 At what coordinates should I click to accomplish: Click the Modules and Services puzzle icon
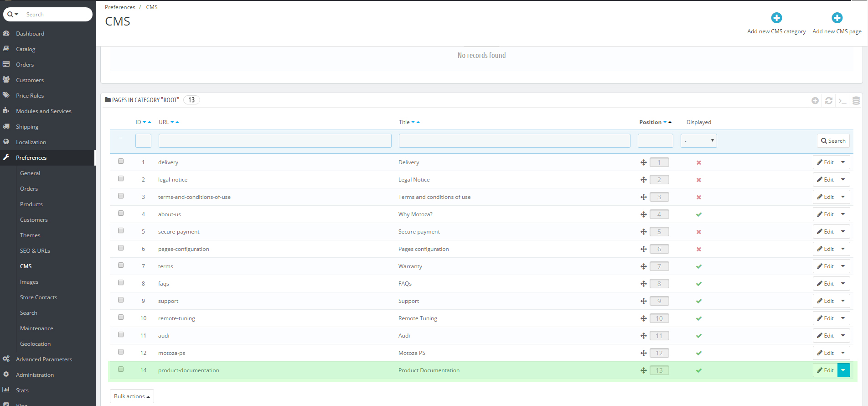[6, 111]
